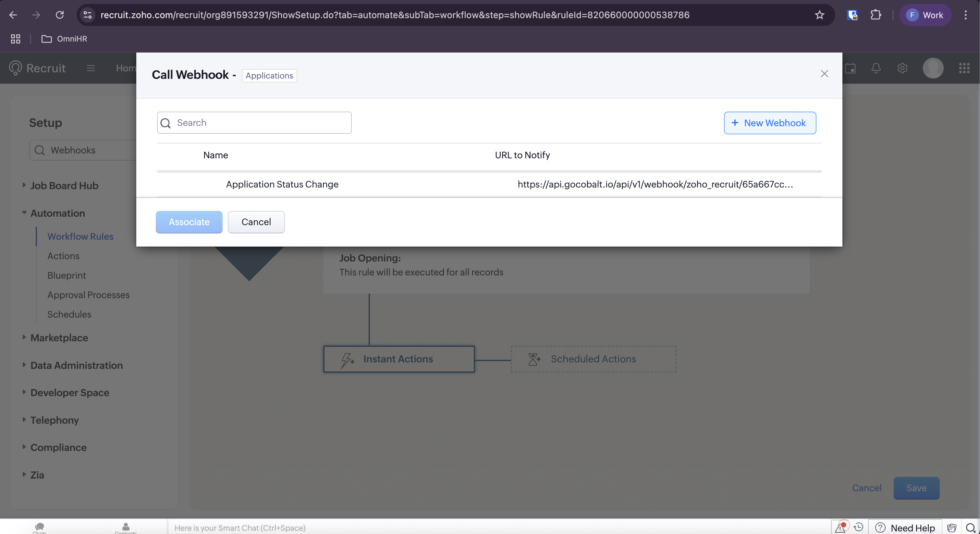Open the recent items clock icon
The image size is (980, 534).
pyautogui.click(x=858, y=527)
